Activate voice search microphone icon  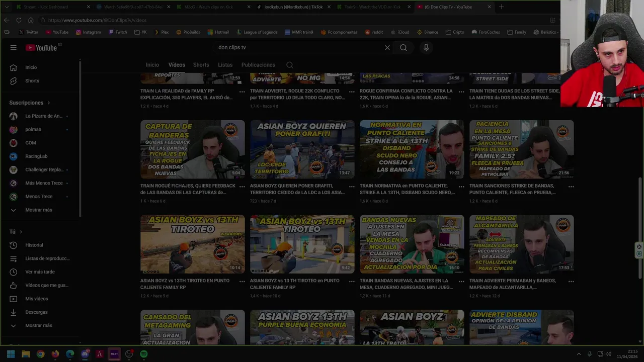coord(426,48)
